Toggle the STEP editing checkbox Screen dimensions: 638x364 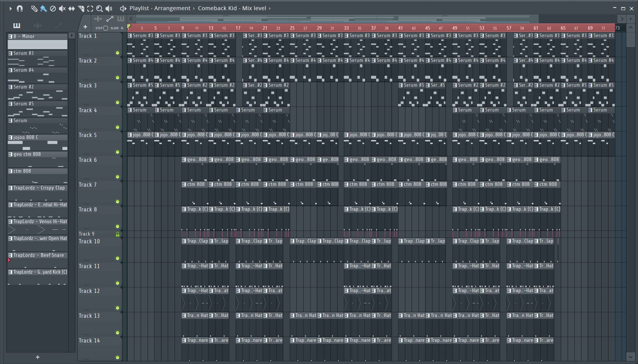(106, 28)
